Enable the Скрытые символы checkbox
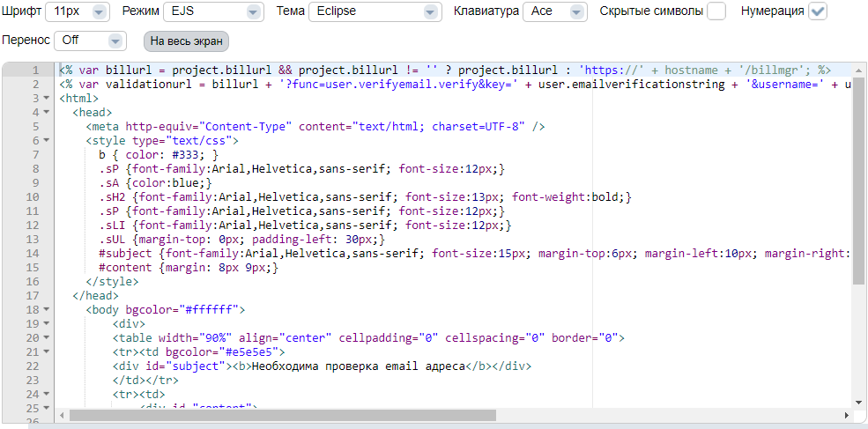 tap(717, 11)
